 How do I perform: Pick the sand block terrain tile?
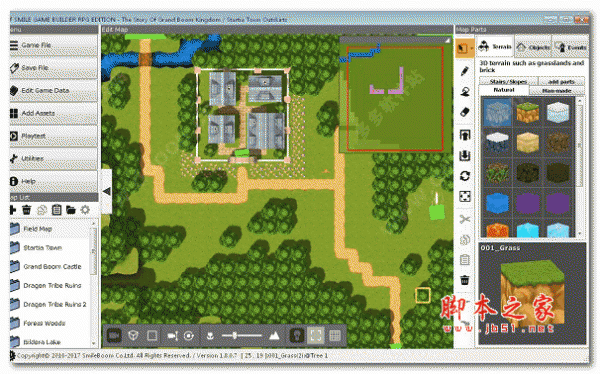[x=527, y=143]
